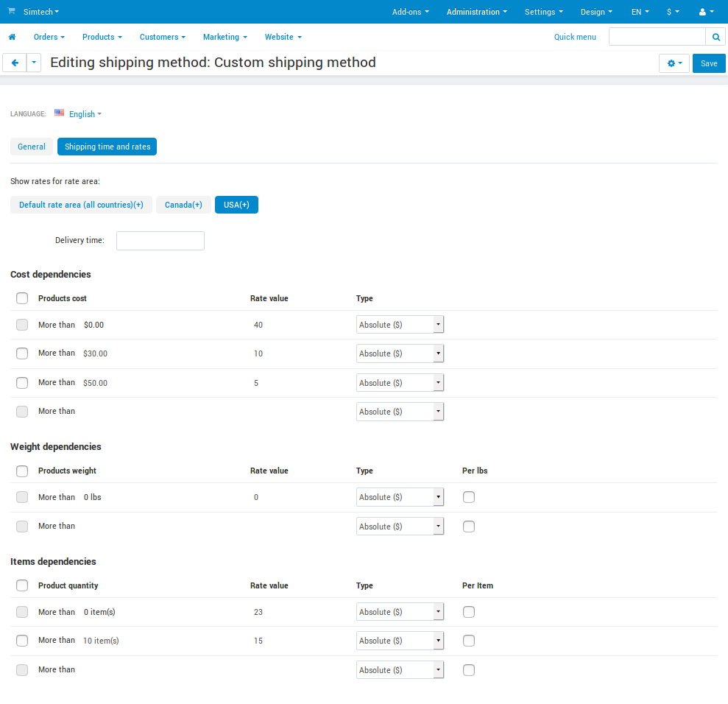Open the Design menu
This screenshot has width=728, height=704.
tap(597, 12)
